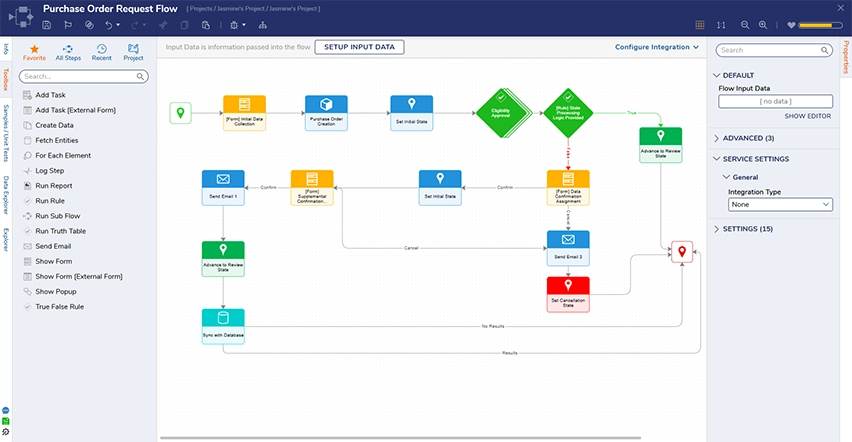This screenshot has width=852, height=442.
Task: Open the Integration Type dropdown
Action: click(781, 204)
